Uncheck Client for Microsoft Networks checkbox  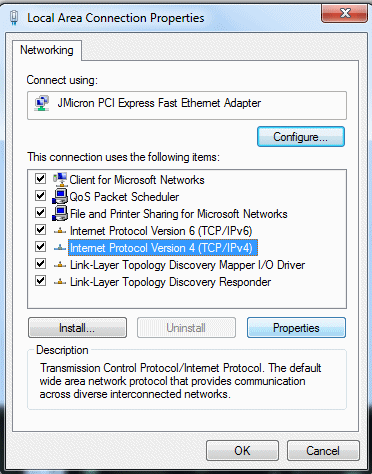pos(40,179)
